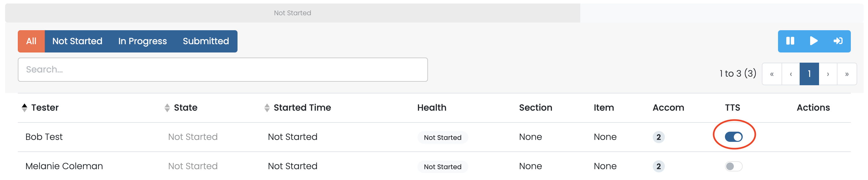Open Melanie Coleman's accommodations count badge
Viewport: 868px width, 180px height.
(658, 166)
